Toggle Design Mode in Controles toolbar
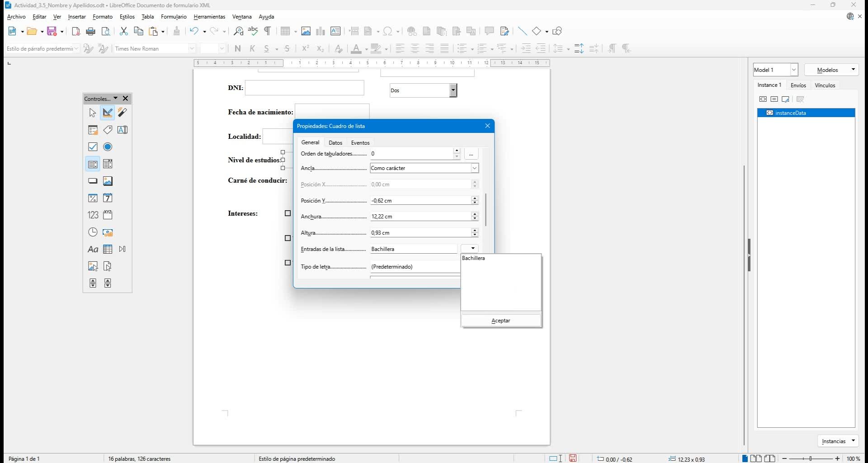Image resolution: width=868 pixels, height=463 pixels. pyautogui.click(x=108, y=113)
